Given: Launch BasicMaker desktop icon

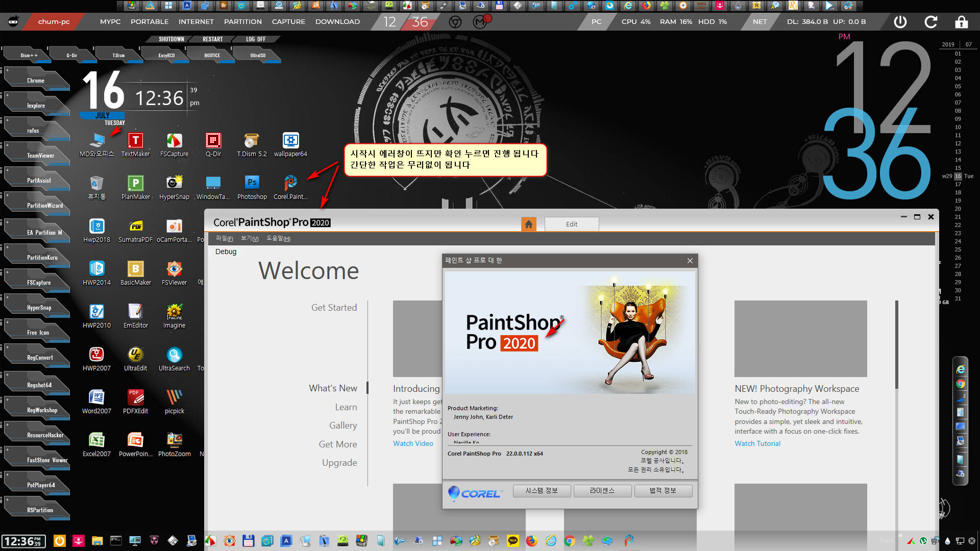Looking at the screenshot, I should 135,273.
